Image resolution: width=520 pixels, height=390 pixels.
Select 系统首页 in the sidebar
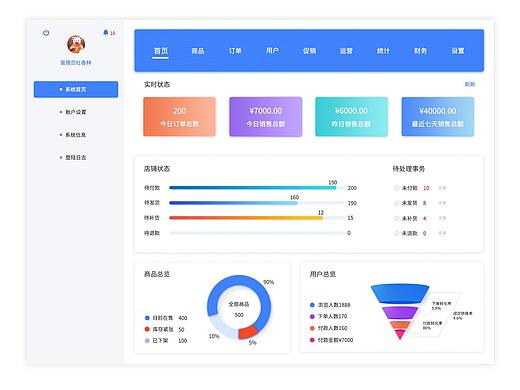pyautogui.click(x=76, y=89)
